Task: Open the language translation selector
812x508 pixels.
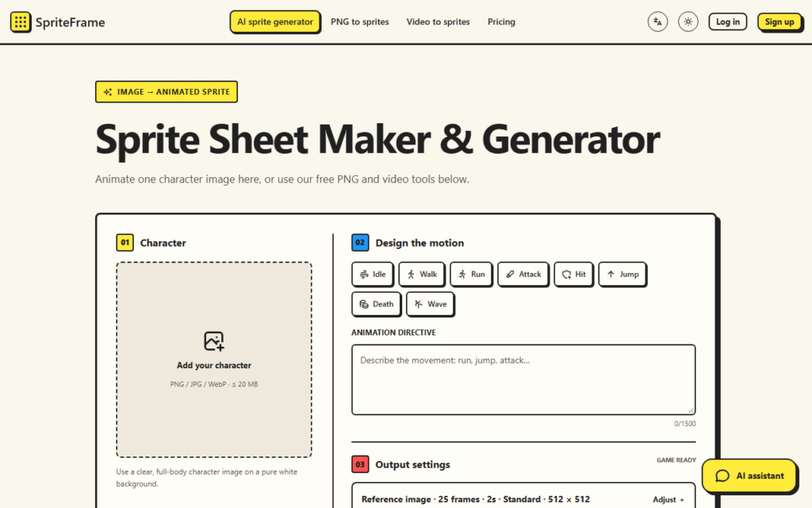Action: click(657, 21)
